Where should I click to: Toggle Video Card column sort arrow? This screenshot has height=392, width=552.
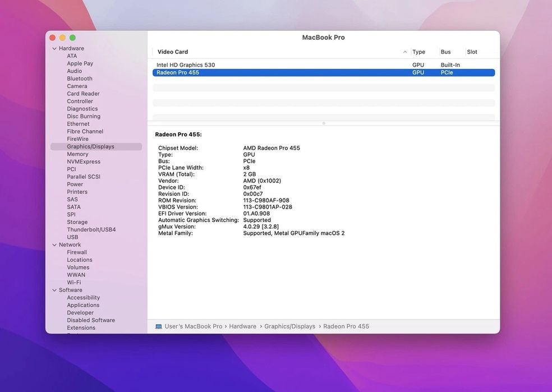click(x=405, y=52)
